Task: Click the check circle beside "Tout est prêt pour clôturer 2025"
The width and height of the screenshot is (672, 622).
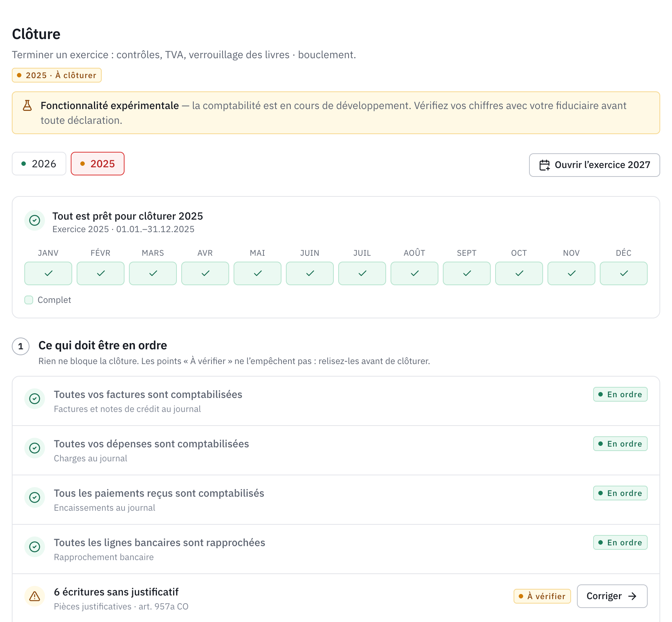Action: tap(35, 220)
